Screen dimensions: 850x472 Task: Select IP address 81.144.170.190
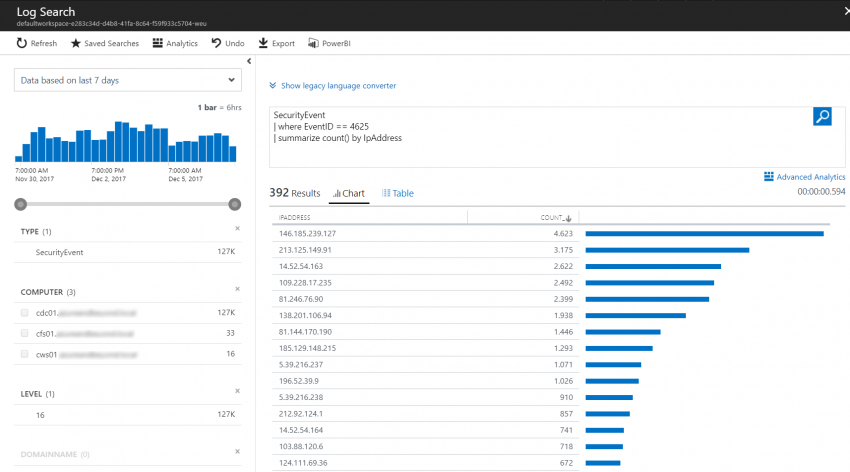(305, 332)
